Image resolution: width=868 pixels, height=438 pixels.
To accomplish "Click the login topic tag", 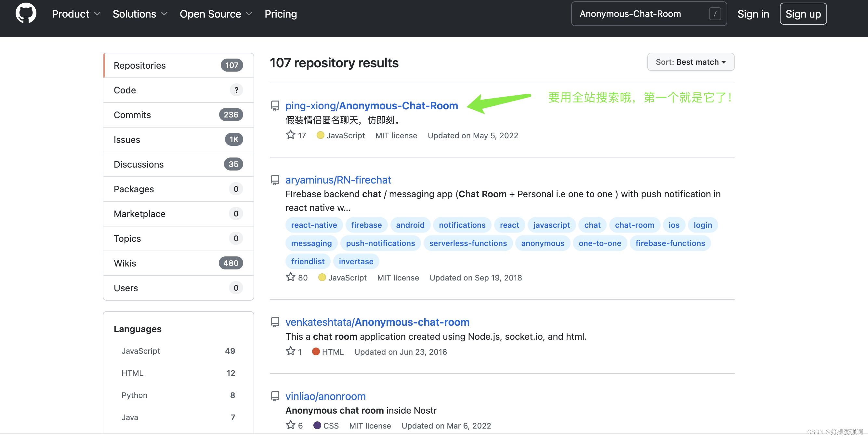I will click(703, 225).
